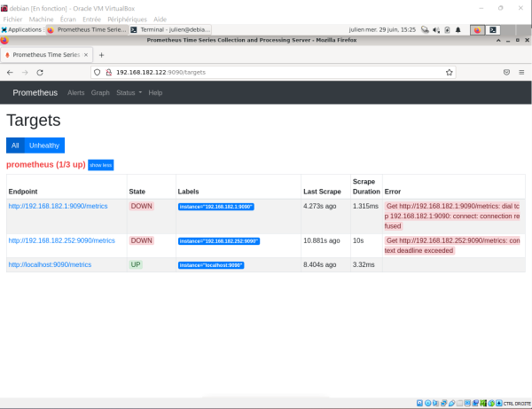Open VirtualBox Périphériques menu
Viewport: 532px width, 409px height.
(x=127, y=20)
